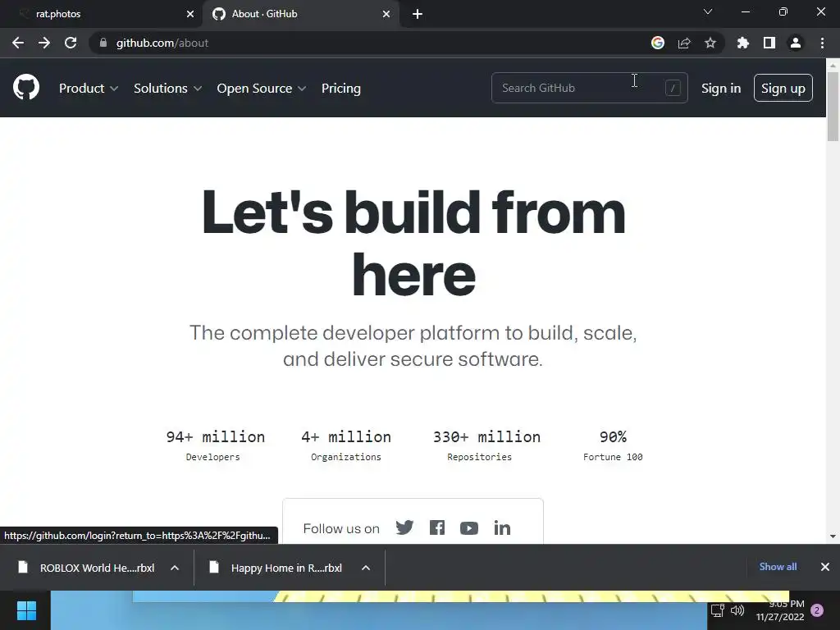Open the Windows Start menu
Image resolution: width=840 pixels, height=630 pixels.
point(26,610)
